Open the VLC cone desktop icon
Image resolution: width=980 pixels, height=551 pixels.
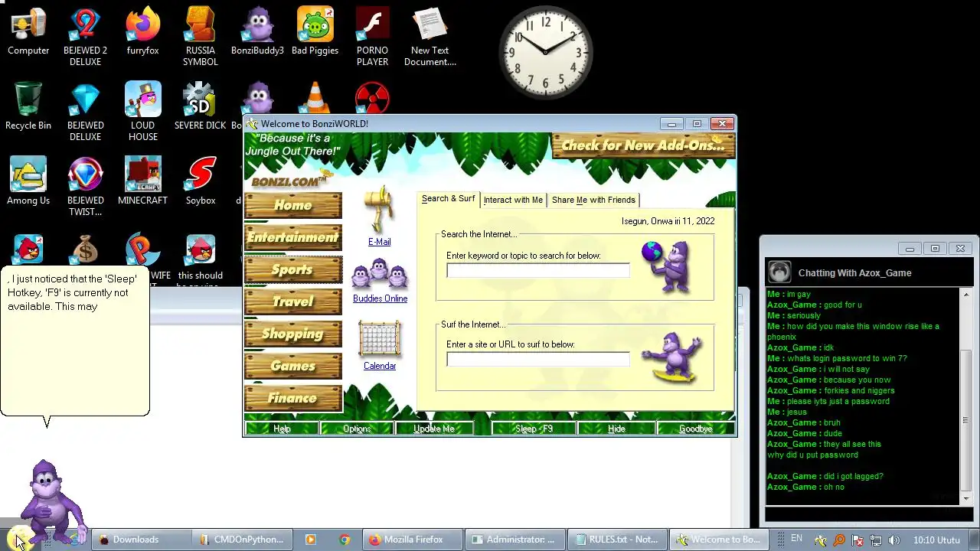[315, 98]
